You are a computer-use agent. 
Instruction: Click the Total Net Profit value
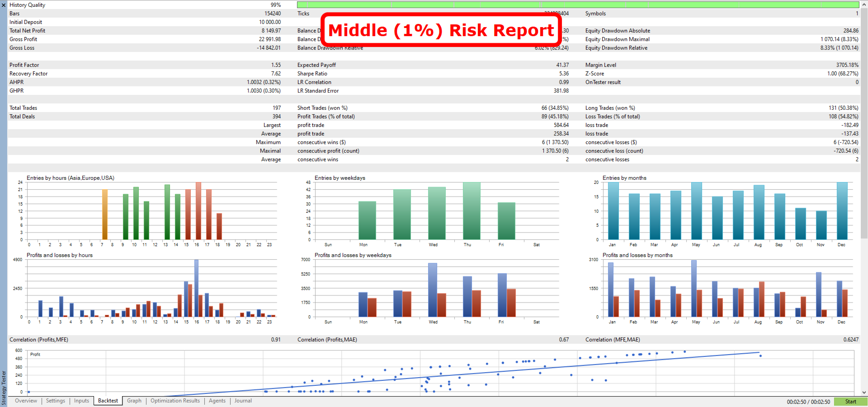click(271, 31)
